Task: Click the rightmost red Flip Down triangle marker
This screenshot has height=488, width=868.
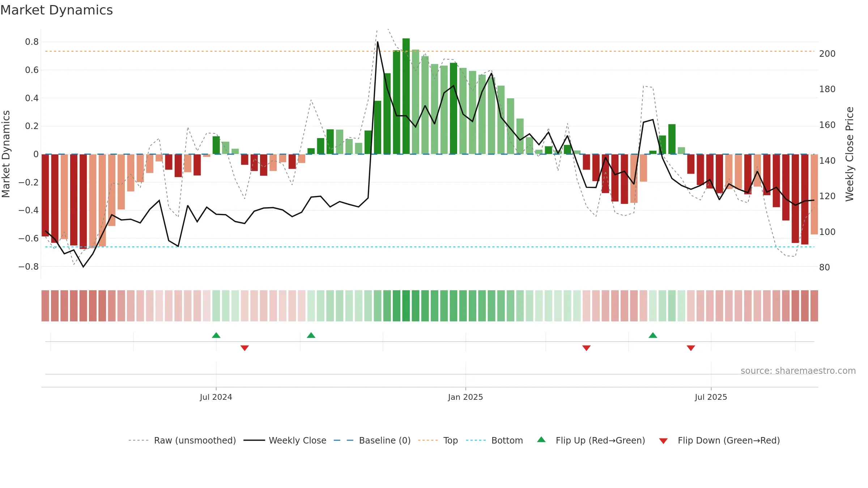Action: point(691,348)
